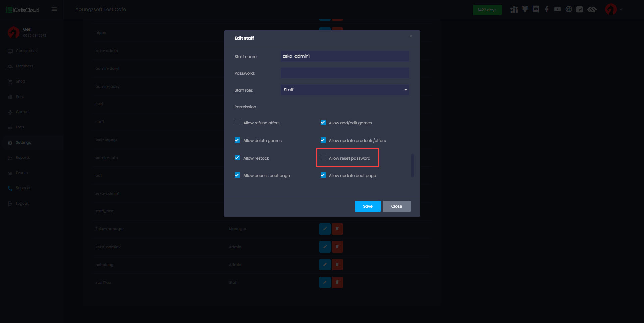Open the Discord icon in the top bar
The image size is (644, 323).
coord(536,9)
